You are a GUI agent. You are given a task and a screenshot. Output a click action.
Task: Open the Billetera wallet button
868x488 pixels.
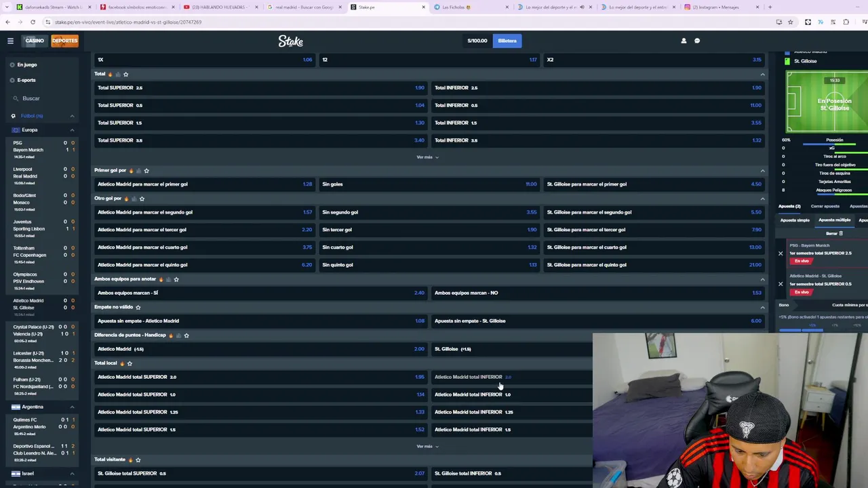pos(507,41)
